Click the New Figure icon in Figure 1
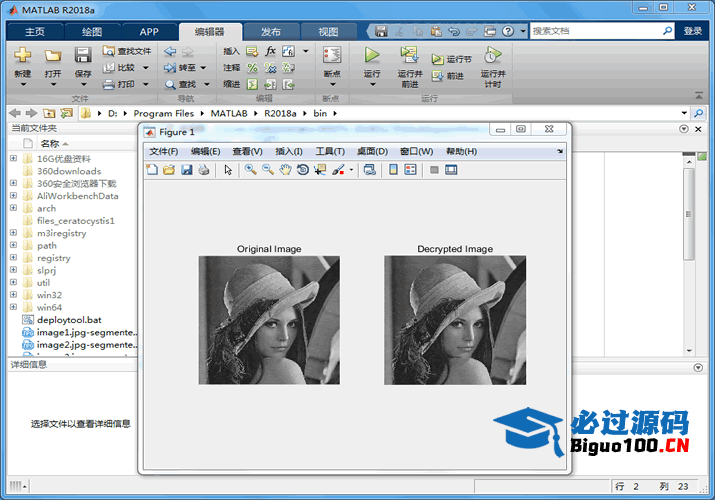The height and width of the screenshot is (500, 715). [x=152, y=170]
